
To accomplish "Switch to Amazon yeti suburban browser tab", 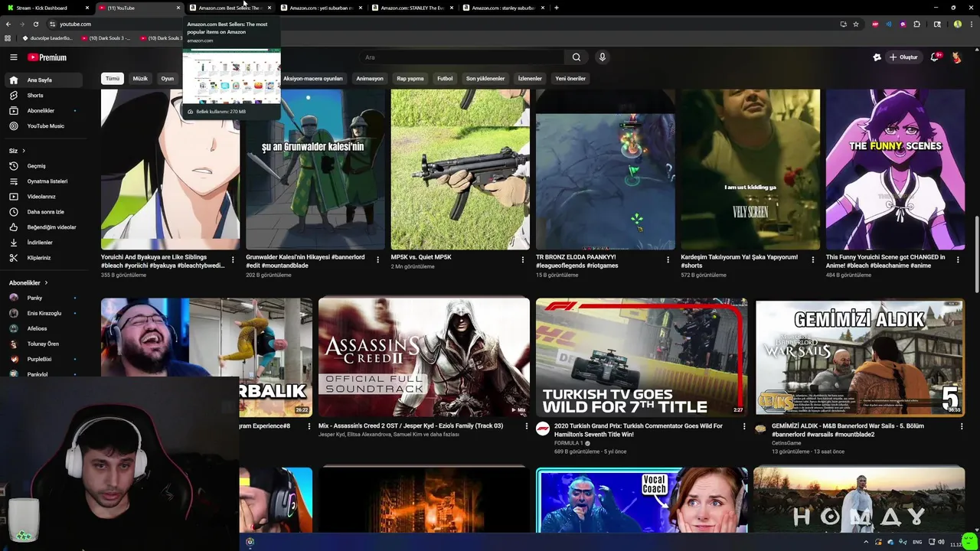I will (x=321, y=8).
